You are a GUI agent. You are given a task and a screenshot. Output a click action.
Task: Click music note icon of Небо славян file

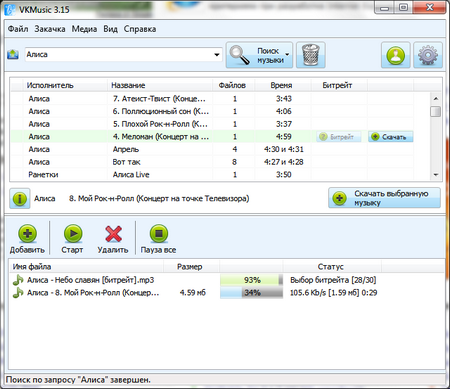[x=18, y=280]
